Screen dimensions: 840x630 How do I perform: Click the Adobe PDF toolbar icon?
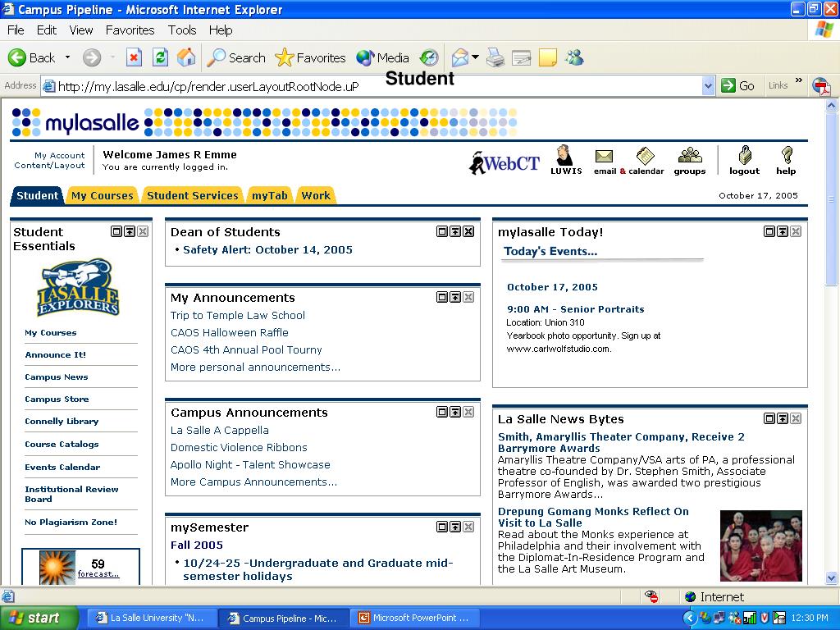[821, 85]
